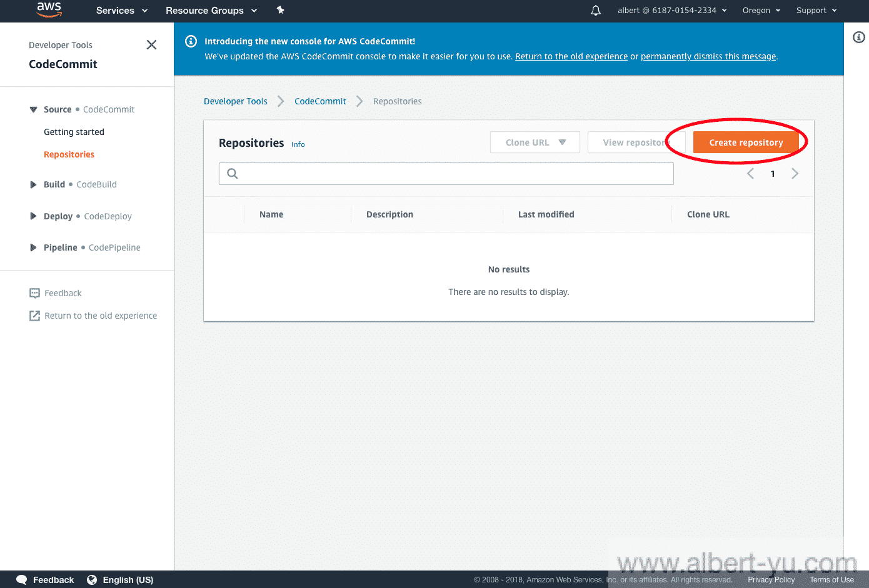Viewport: 869px width, 588px height.
Task: Open the notifications bell icon
Action: pos(596,11)
